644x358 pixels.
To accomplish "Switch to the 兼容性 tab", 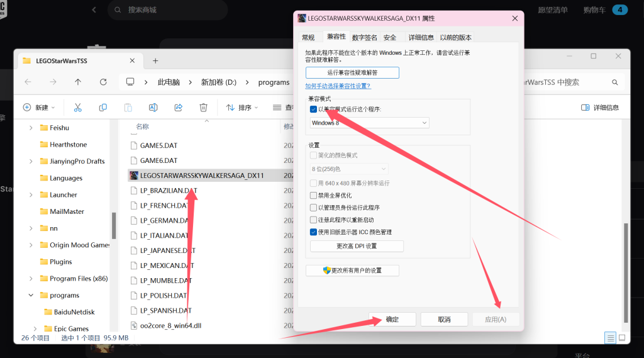I will pos(336,36).
